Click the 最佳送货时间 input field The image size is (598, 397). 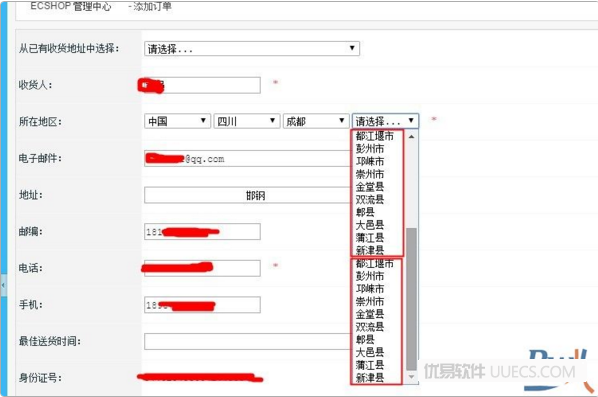(x=248, y=341)
